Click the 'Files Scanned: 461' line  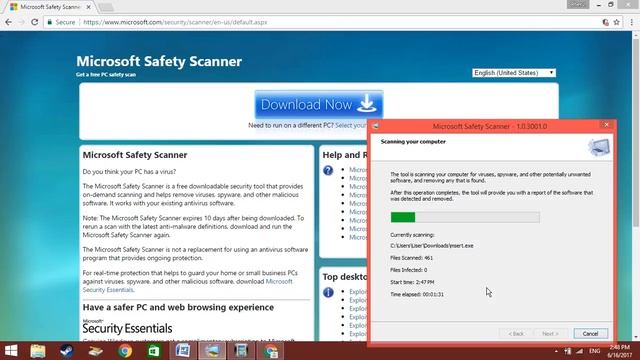411,258
